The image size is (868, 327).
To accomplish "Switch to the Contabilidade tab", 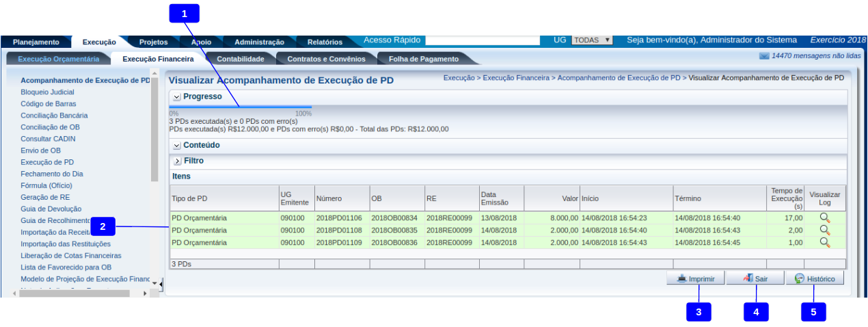I will click(240, 60).
